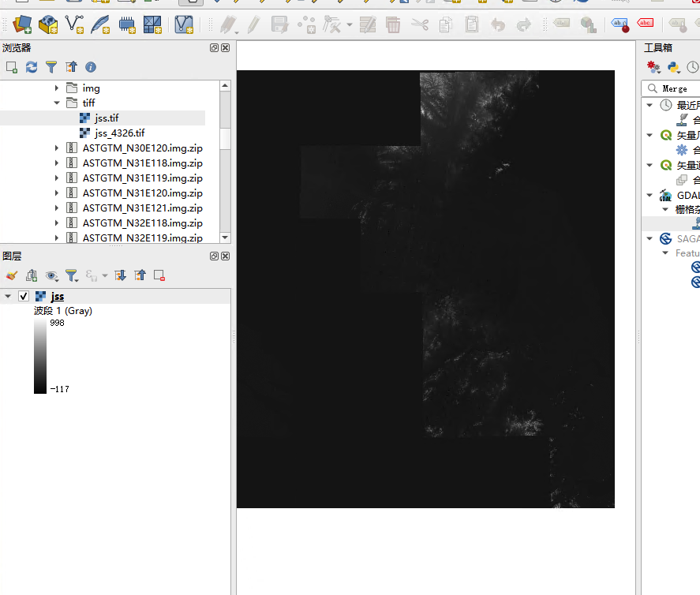This screenshot has width=700, height=595.
Task: Refresh the Browser panel
Action: click(32, 66)
